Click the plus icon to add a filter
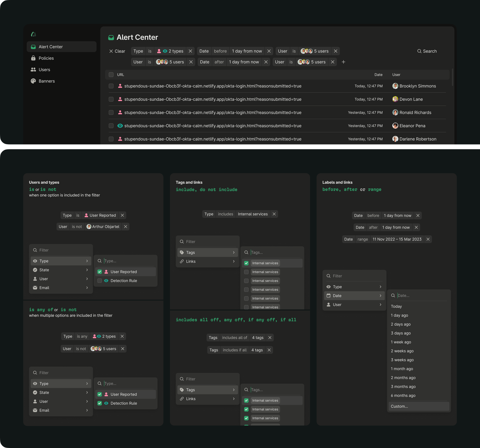The width and height of the screenshot is (480, 448). [x=343, y=62]
